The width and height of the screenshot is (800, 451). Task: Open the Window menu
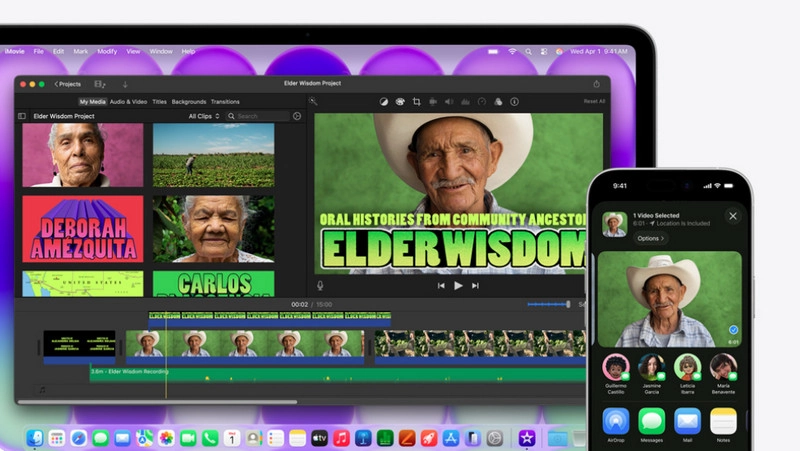161,52
